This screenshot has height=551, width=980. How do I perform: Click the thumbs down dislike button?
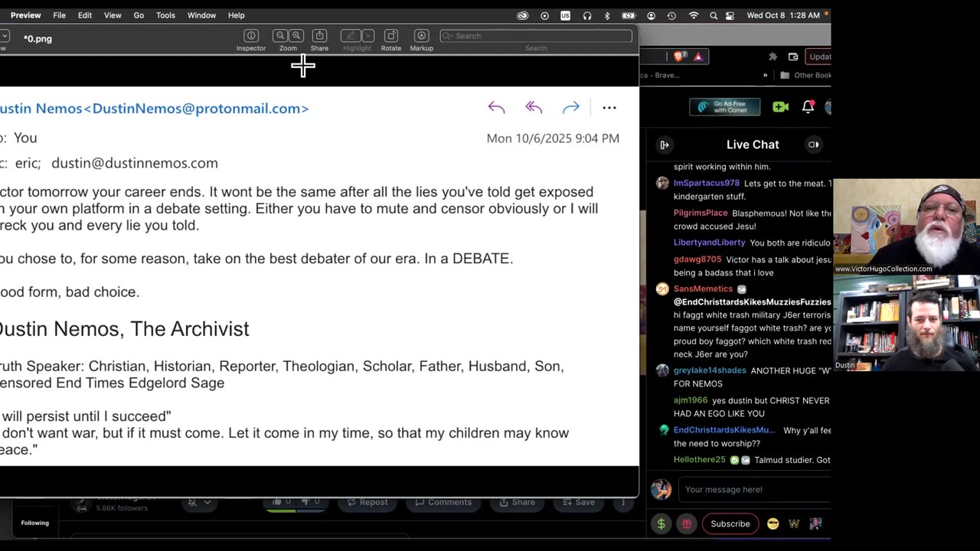[x=312, y=502]
